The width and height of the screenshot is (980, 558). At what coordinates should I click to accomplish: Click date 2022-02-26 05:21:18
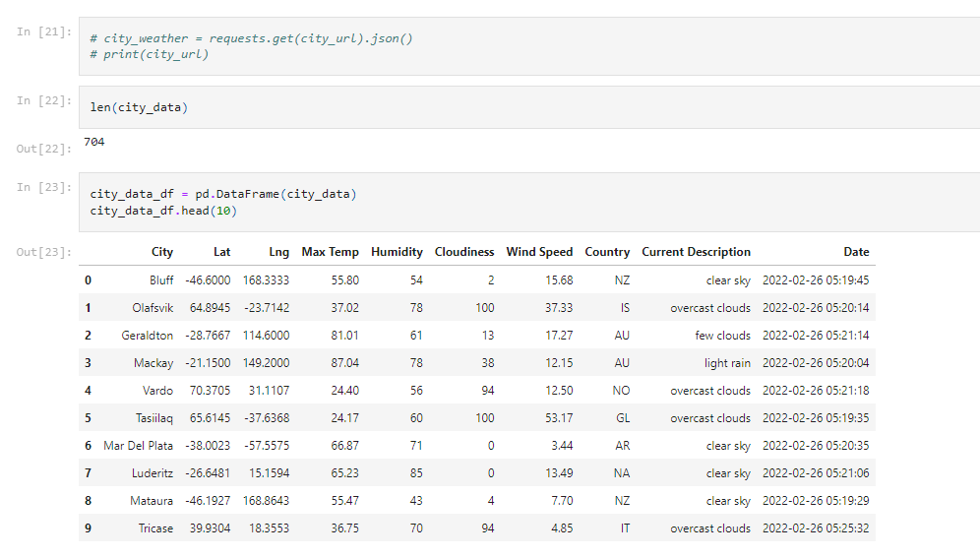(x=816, y=391)
